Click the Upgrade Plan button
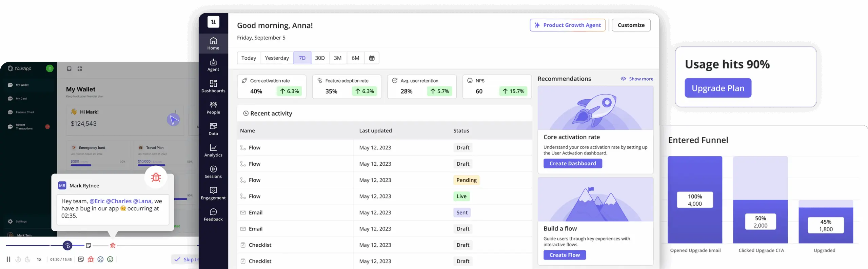The image size is (868, 269). pyautogui.click(x=718, y=88)
